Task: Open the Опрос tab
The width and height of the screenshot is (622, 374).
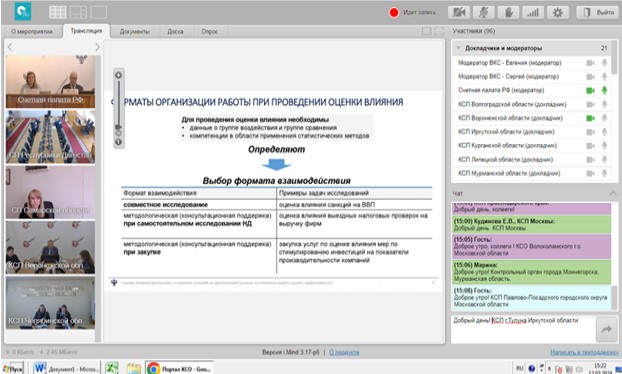Action: tap(209, 31)
